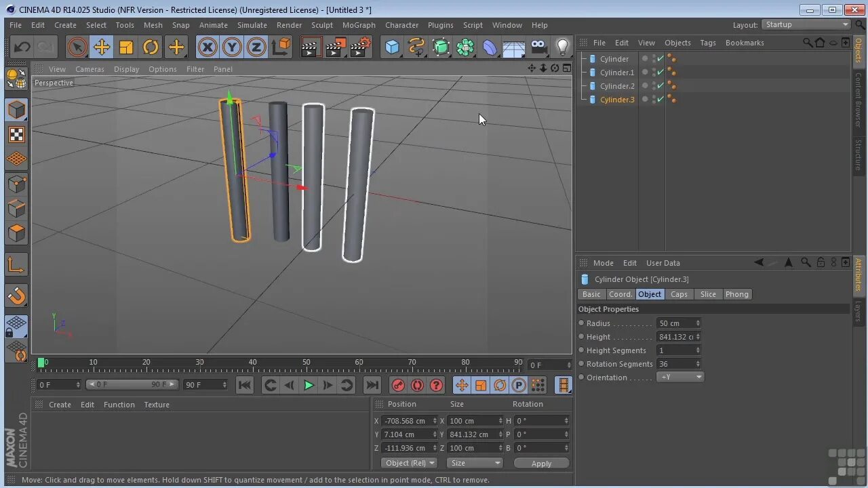This screenshot has height=488, width=868.
Task: Click the Position Y input field
Action: pyautogui.click(x=407, y=434)
